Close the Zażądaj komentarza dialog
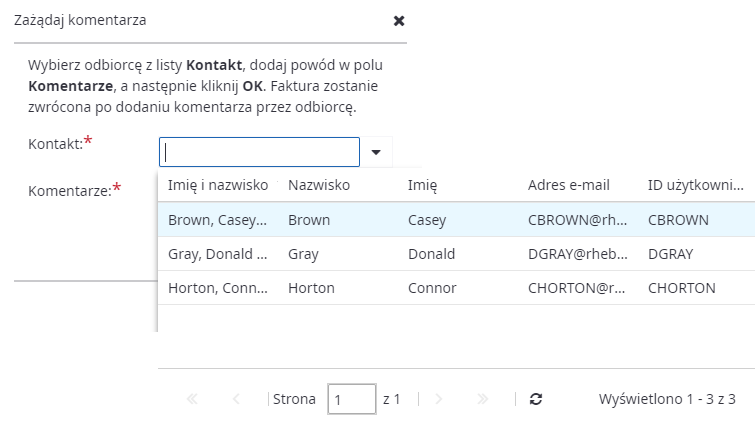The image size is (755, 425). [399, 20]
